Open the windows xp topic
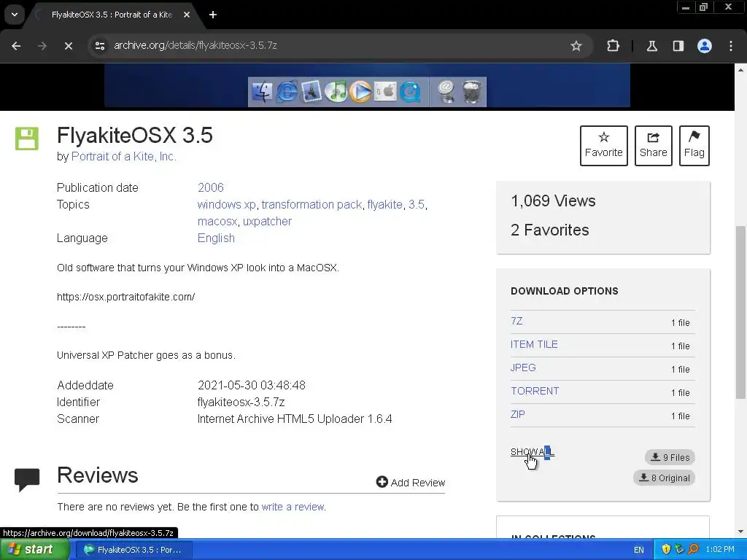Viewport: 747px width, 560px height. [x=227, y=205]
